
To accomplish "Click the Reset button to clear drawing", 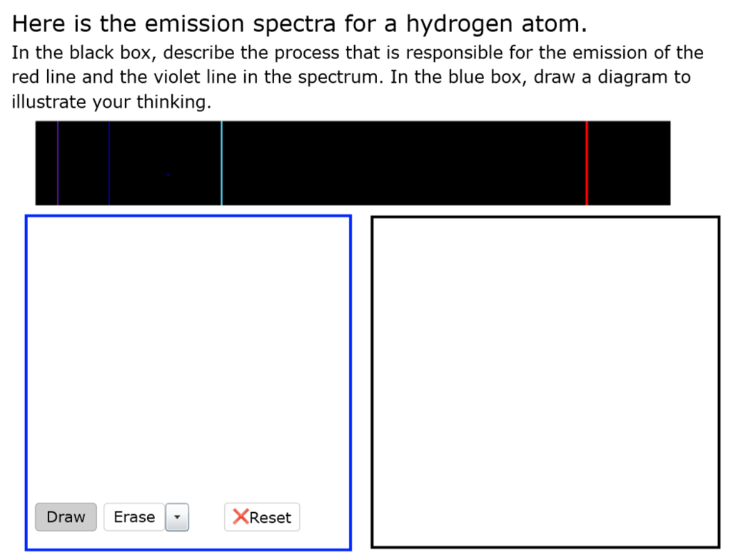I will pos(262,516).
